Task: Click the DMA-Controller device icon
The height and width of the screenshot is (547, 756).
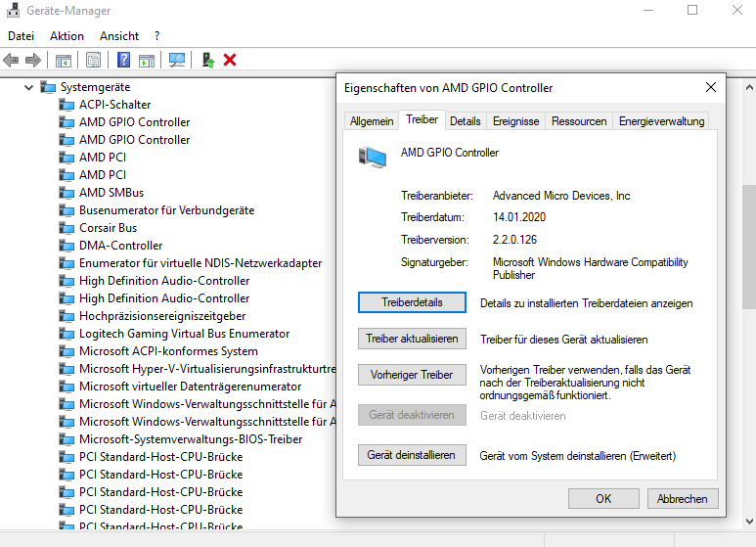Action: [67, 246]
